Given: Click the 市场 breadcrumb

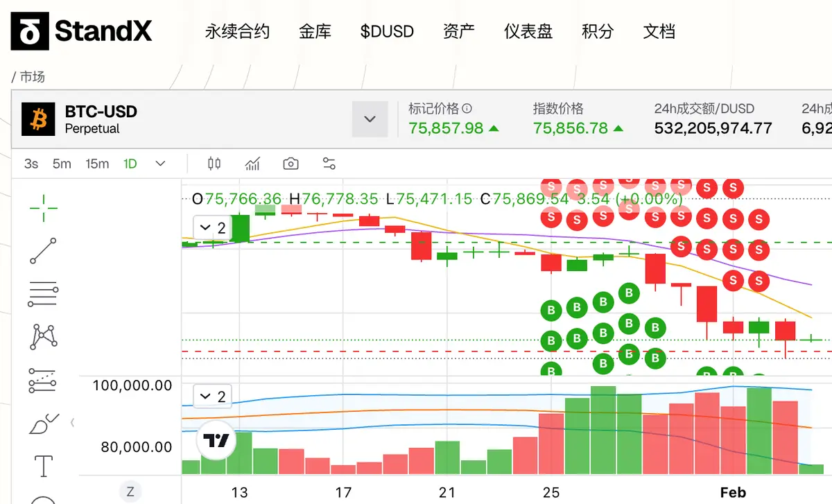Looking at the screenshot, I should coord(33,77).
